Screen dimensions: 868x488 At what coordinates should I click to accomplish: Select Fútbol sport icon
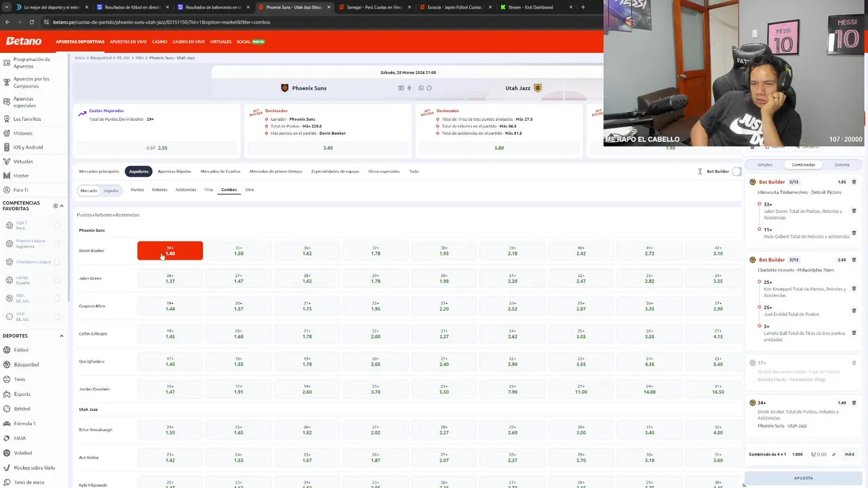coord(6,350)
